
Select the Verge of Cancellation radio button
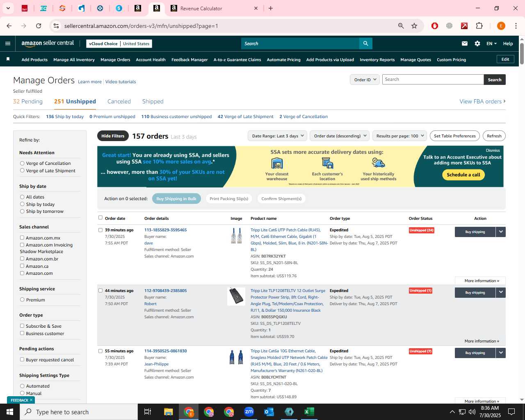click(x=22, y=163)
